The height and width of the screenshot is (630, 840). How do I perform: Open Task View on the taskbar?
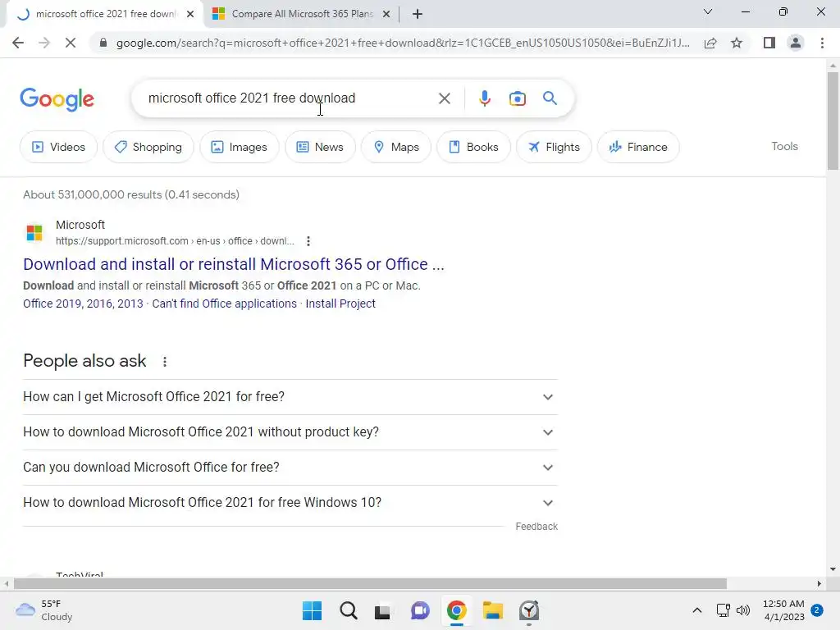point(382,610)
